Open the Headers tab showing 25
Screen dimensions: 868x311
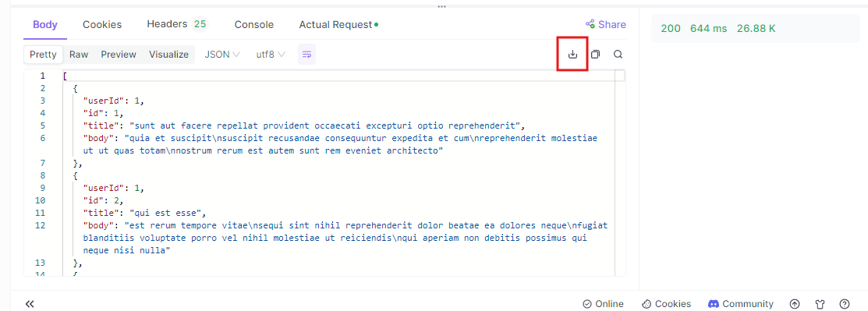(177, 24)
